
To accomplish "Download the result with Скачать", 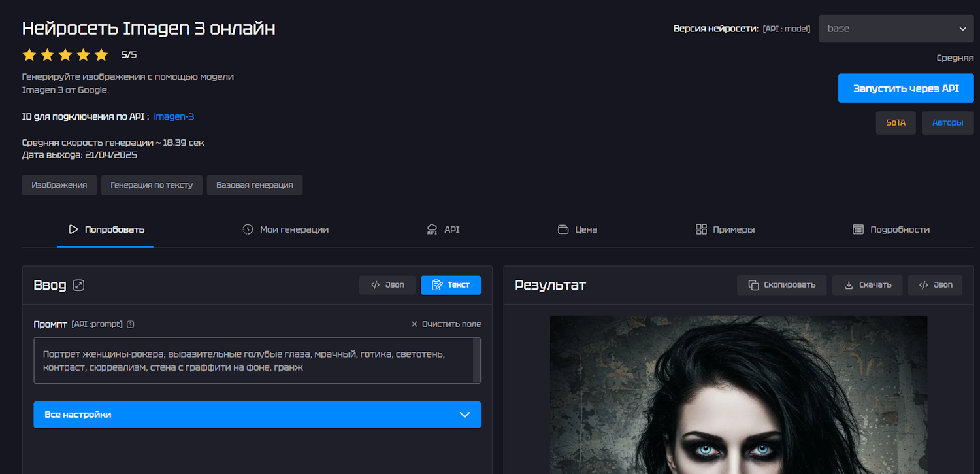I will 867,285.
